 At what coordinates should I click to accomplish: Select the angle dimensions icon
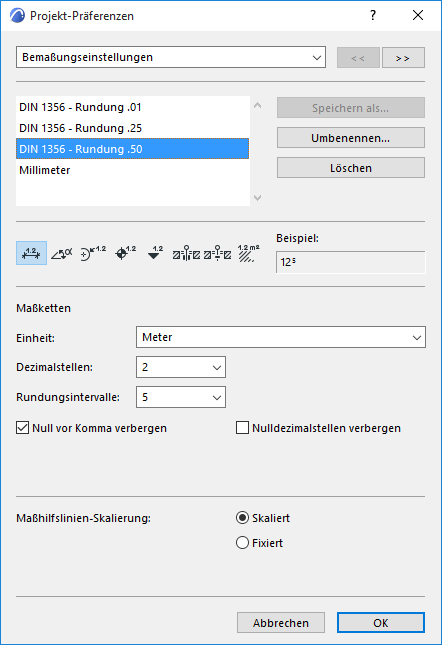(x=62, y=253)
